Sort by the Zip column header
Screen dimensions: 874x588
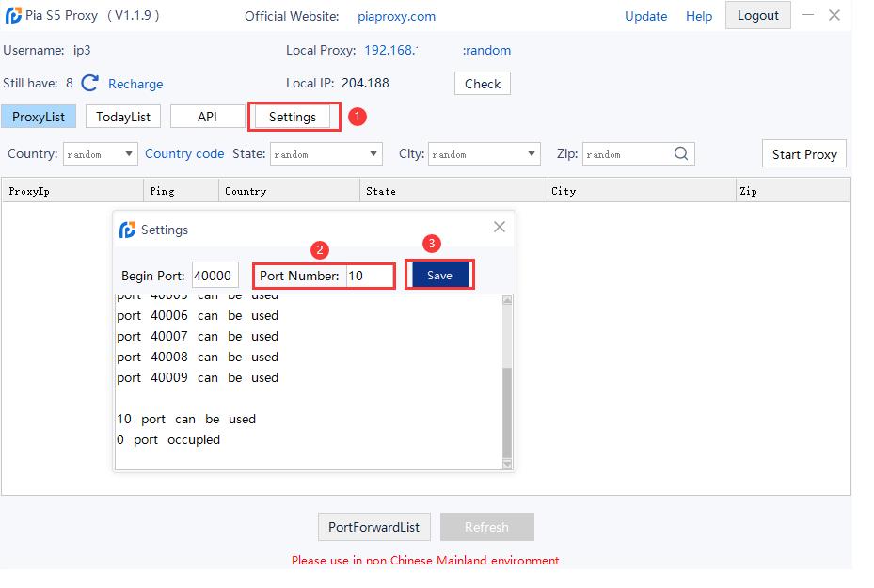click(792, 191)
